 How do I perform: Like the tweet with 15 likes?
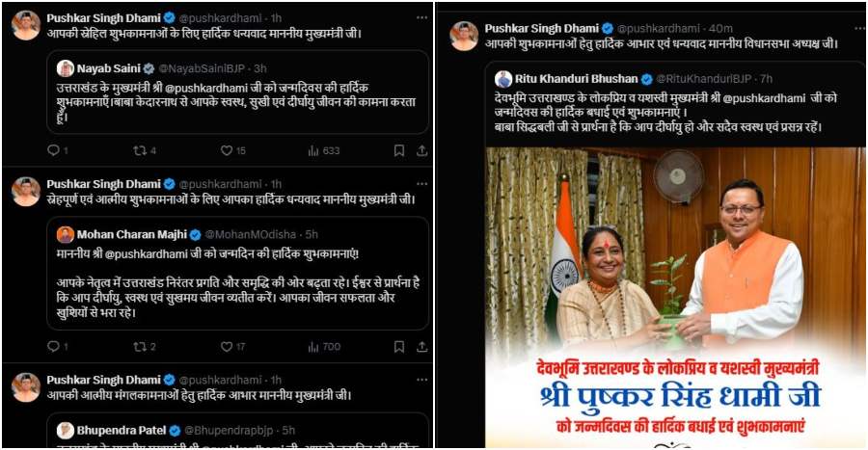point(227,150)
